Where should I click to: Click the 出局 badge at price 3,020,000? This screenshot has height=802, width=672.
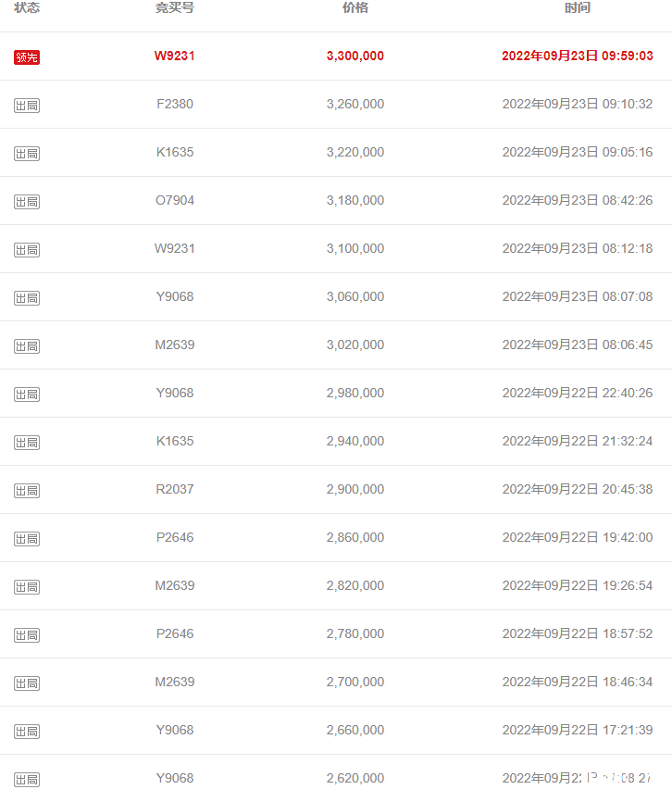tap(27, 345)
